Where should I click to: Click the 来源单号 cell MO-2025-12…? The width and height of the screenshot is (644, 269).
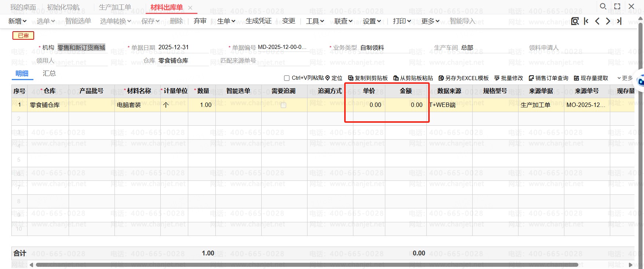click(x=587, y=105)
